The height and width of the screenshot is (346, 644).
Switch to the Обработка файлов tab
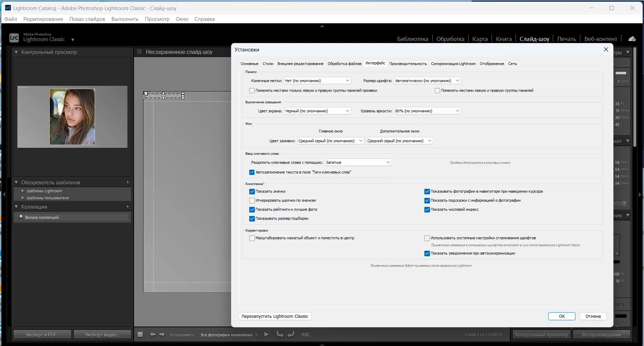[345, 64]
